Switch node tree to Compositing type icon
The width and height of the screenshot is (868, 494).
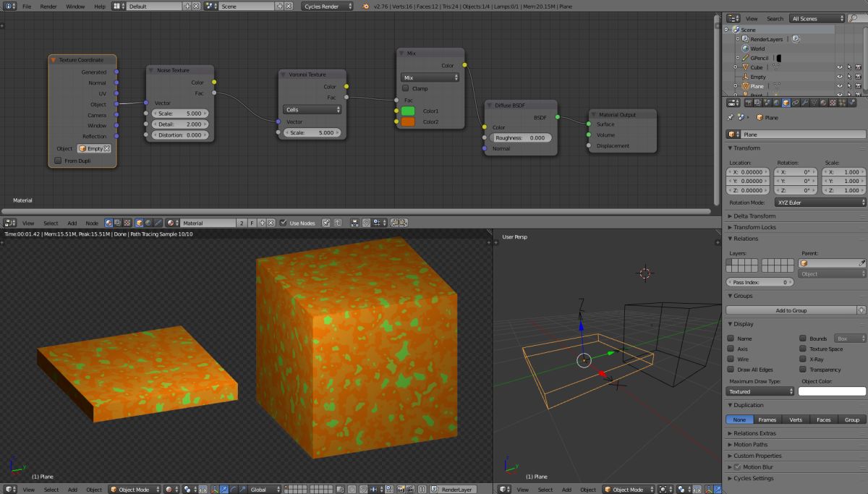coord(118,223)
